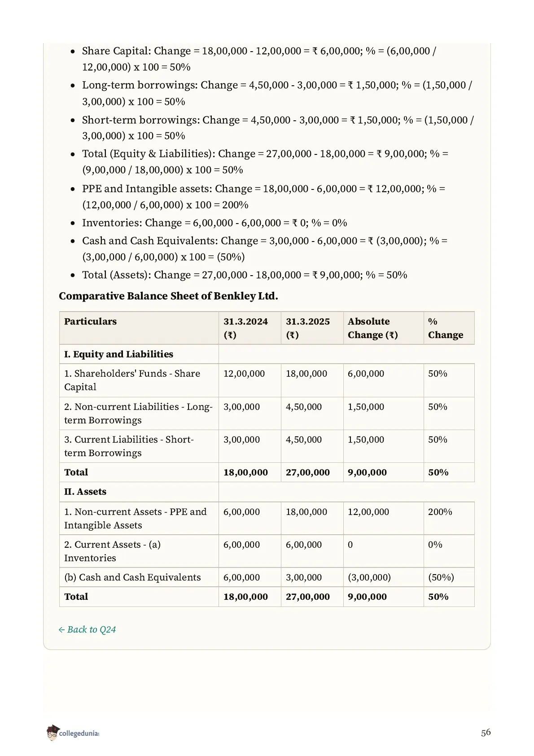534x756 pixels.
Task: Click the Shareholders' Funds - Share Capital cell
Action: pos(139,380)
